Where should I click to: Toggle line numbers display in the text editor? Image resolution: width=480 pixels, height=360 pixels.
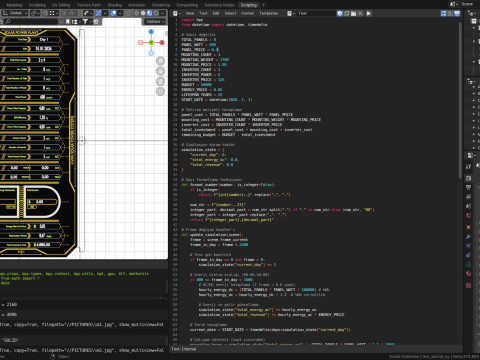(443, 13)
